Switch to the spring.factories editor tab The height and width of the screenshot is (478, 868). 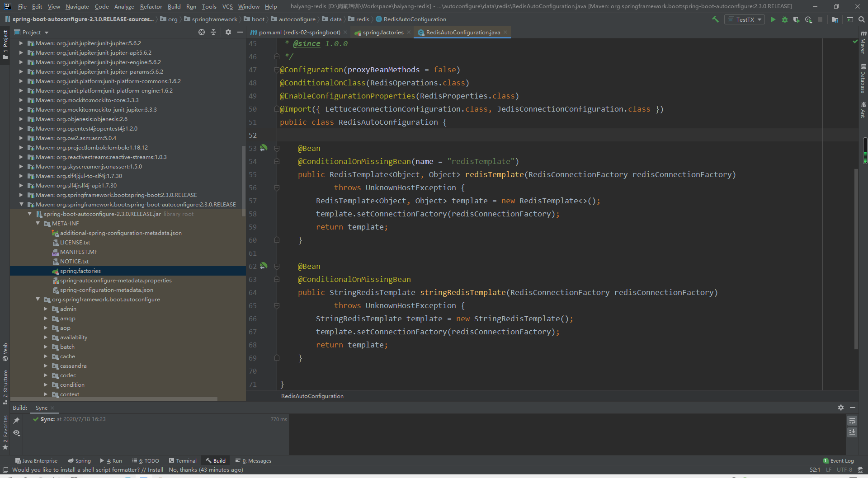point(383,32)
